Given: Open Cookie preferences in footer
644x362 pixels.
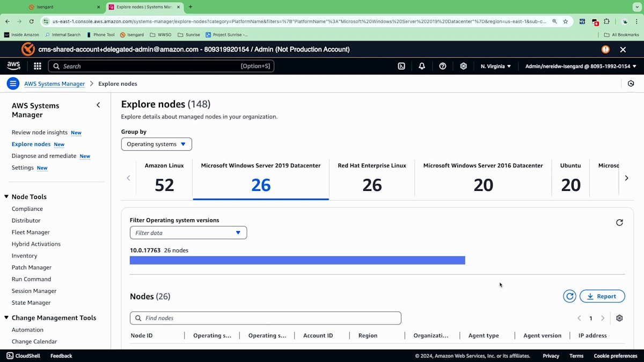Looking at the screenshot, I should tap(616, 356).
